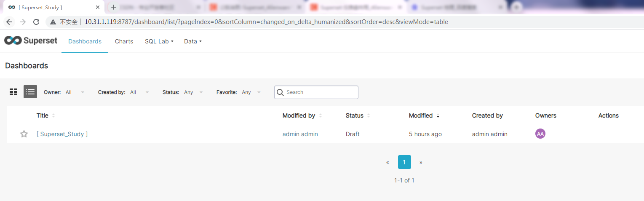This screenshot has height=201, width=644.
Task: Go forward in browser history
Action: (23, 22)
